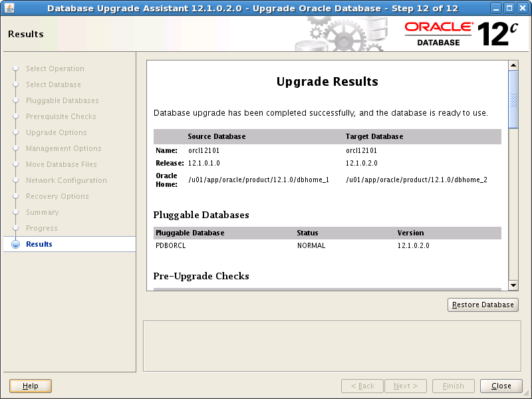
Task: Select the Prerequisite Checks step
Action: coord(61,116)
